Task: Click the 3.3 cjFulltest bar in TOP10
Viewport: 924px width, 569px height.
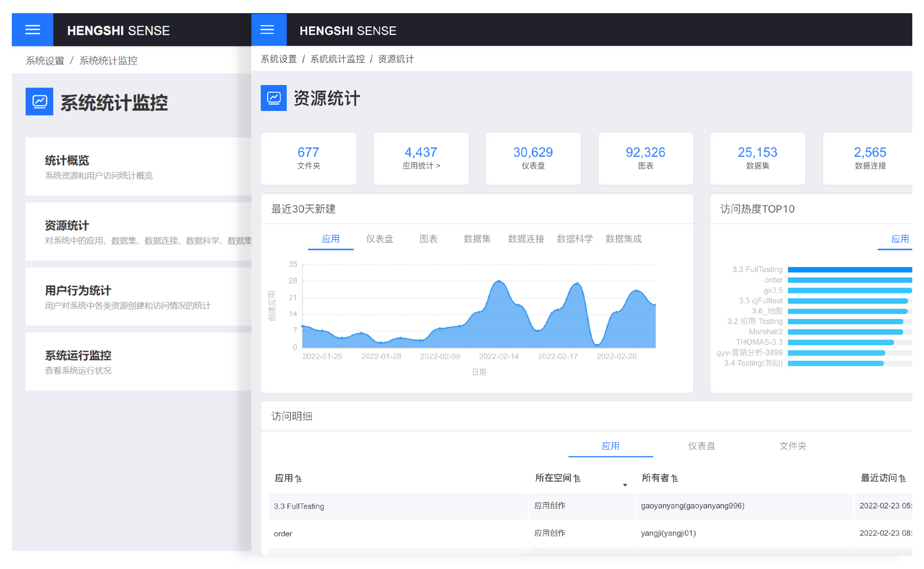Action: pos(848,301)
